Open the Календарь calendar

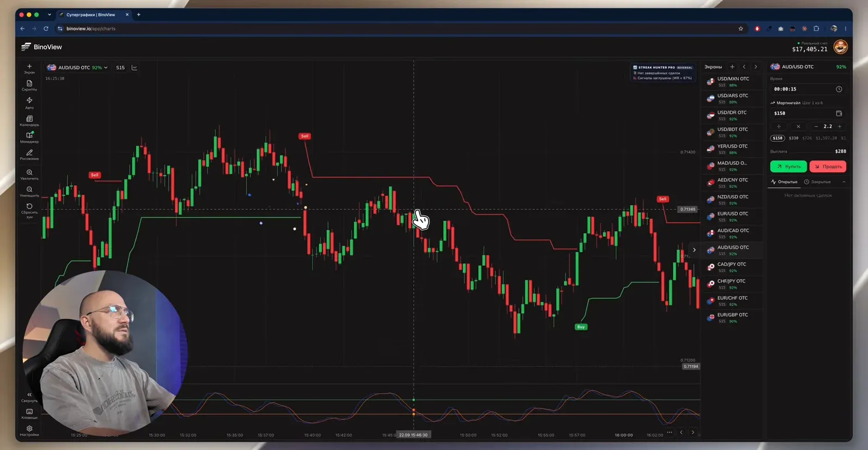pos(29,120)
